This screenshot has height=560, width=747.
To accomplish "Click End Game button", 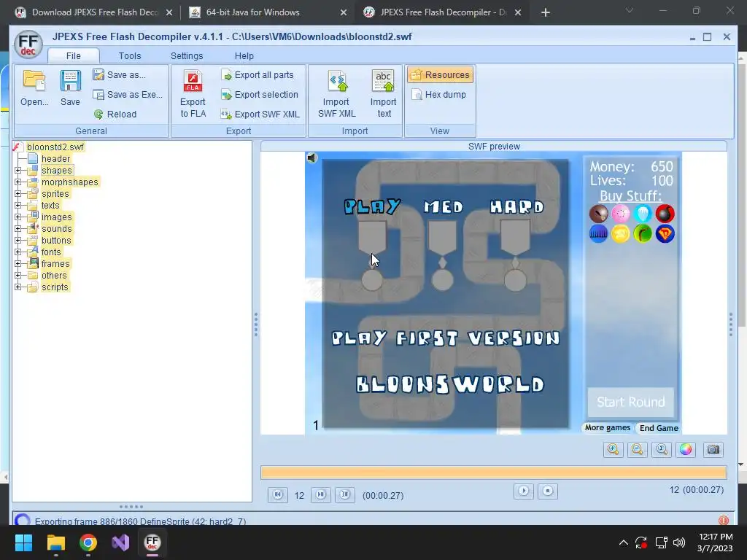I will coord(659,428).
